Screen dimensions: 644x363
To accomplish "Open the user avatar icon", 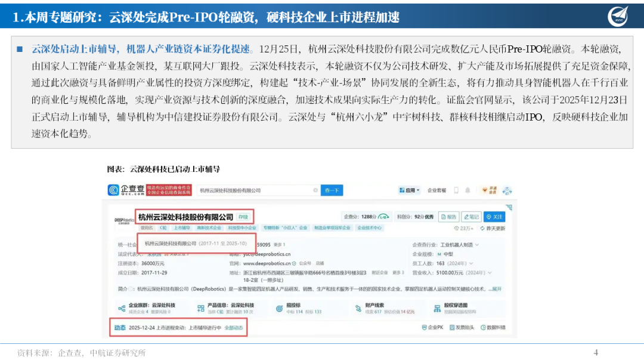I will point(507,190).
